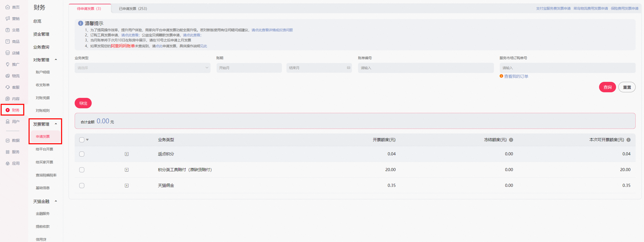Open 总览 in the finance menu

(x=37, y=21)
